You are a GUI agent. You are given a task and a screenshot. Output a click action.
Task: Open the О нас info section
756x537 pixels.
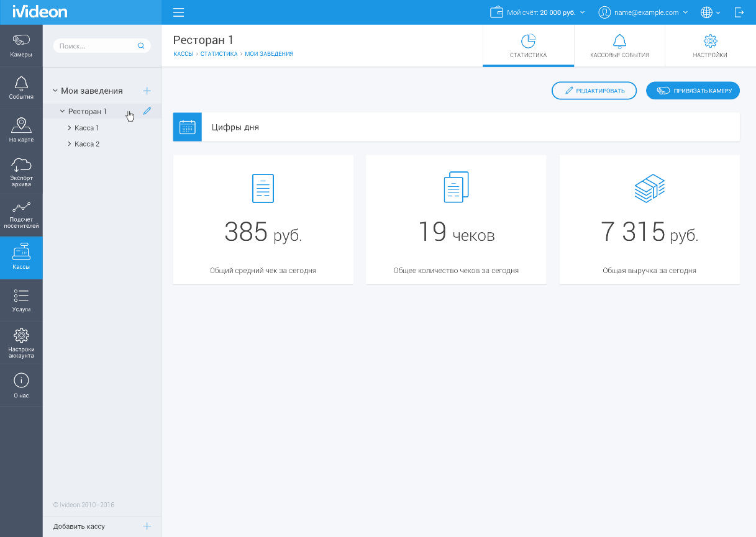coord(21,385)
